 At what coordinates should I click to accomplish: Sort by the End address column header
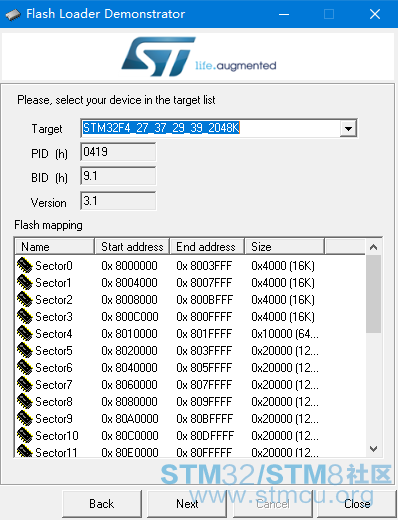[x=207, y=247]
